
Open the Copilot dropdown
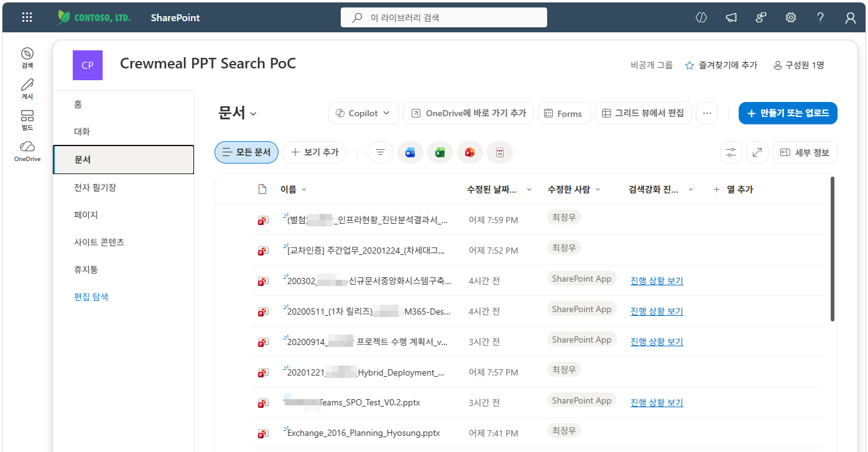point(363,113)
